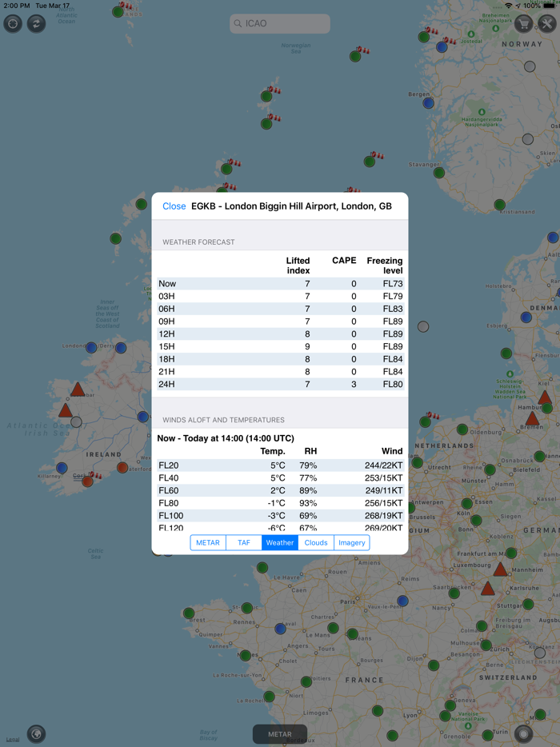Screen dimensions: 560x747
Task: Select the blue marker near Esbjerg
Action: point(526,317)
